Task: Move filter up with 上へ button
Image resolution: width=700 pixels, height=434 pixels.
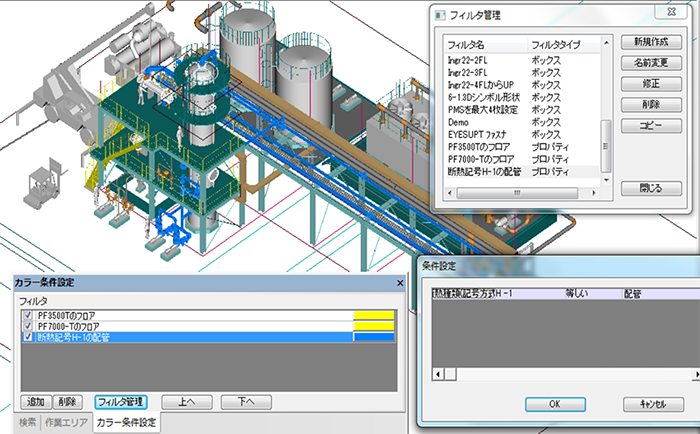Action: click(x=187, y=401)
